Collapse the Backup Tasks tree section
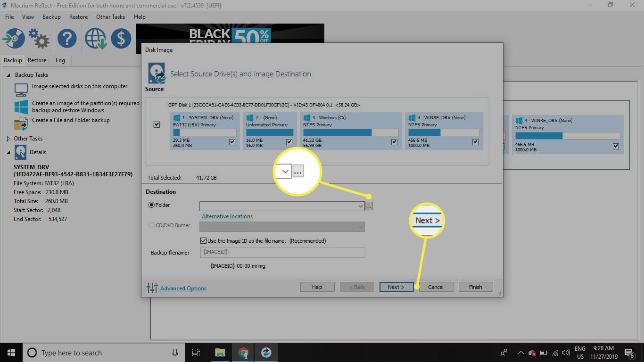644x362 pixels. 8,75
